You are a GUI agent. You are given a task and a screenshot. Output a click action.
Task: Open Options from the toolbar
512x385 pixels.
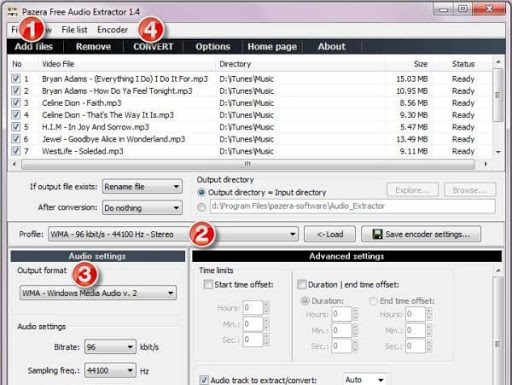(x=213, y=47)
